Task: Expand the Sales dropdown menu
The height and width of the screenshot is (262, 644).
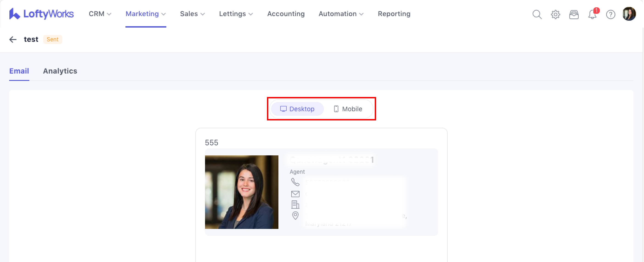Action: coord(192,14)
